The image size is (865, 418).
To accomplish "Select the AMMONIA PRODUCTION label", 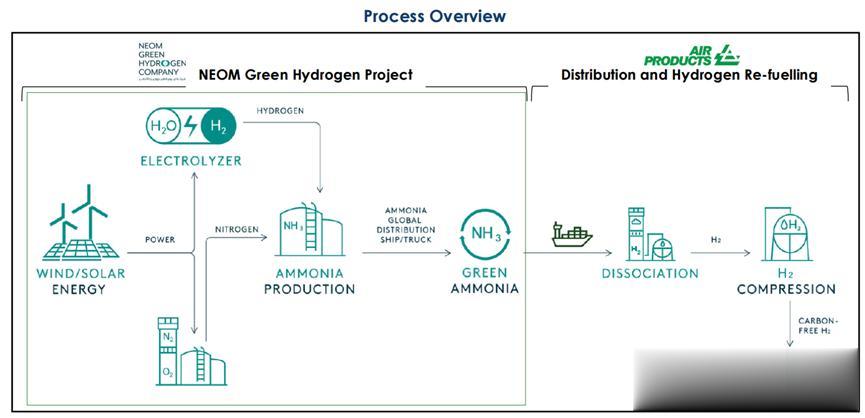I will click(x=309, y=281).
